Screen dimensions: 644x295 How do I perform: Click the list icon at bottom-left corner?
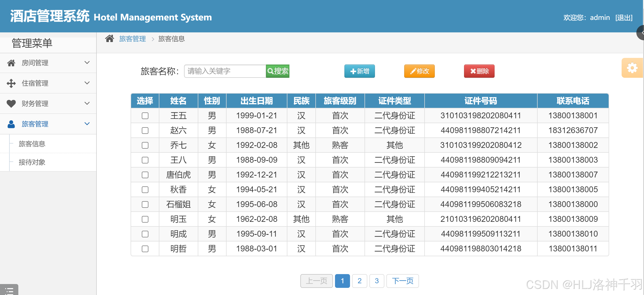point(9,290)
